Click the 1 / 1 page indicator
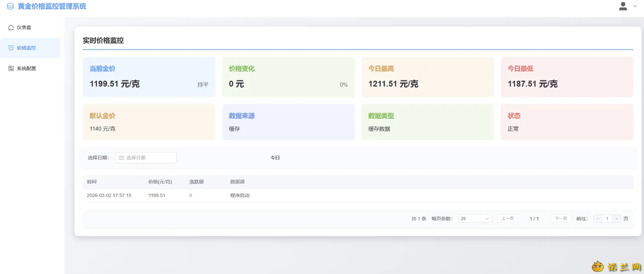This screenshot has width=644, height=274. pyautogui.click(x=534, y=219)
